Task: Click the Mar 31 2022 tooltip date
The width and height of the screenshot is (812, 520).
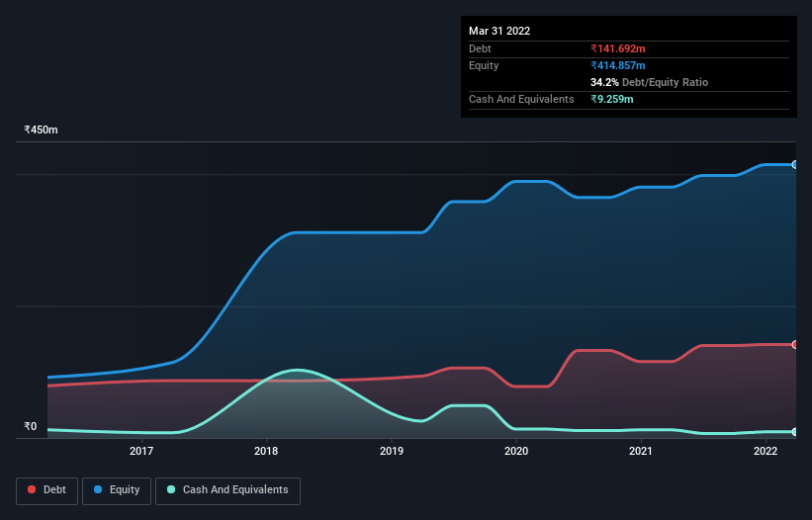Action: [x=499, y=31]
